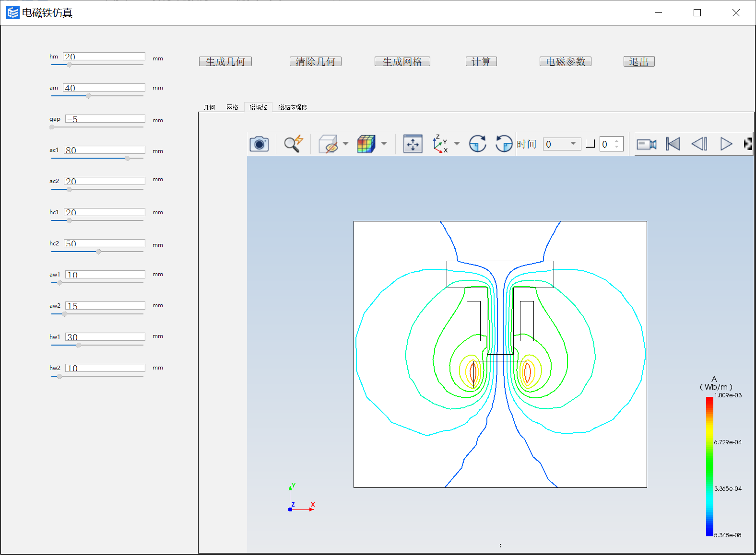Click the app icon in title bar
The width and height of the screenshot is (756, 555).
(13, 12)
